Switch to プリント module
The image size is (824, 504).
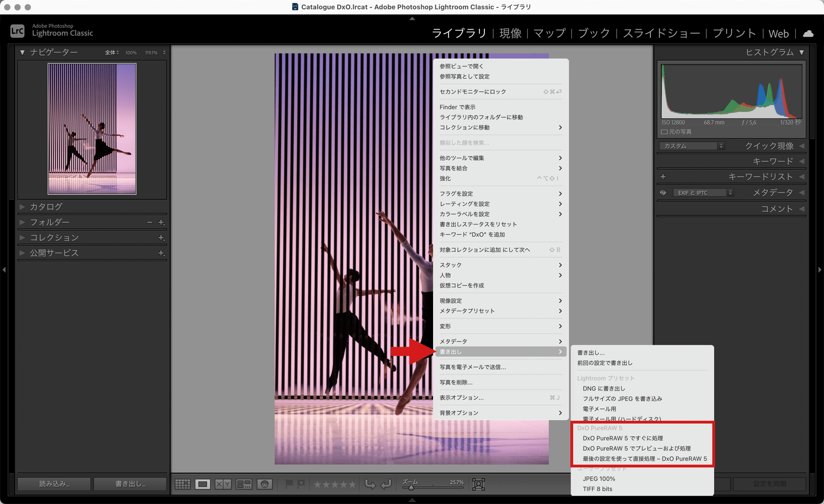(x=735, y=33)
